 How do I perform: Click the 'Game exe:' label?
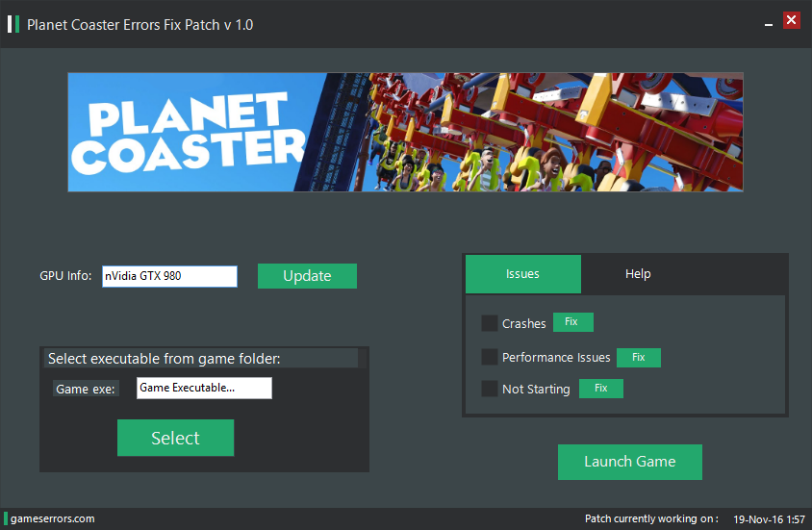point(86,390)
